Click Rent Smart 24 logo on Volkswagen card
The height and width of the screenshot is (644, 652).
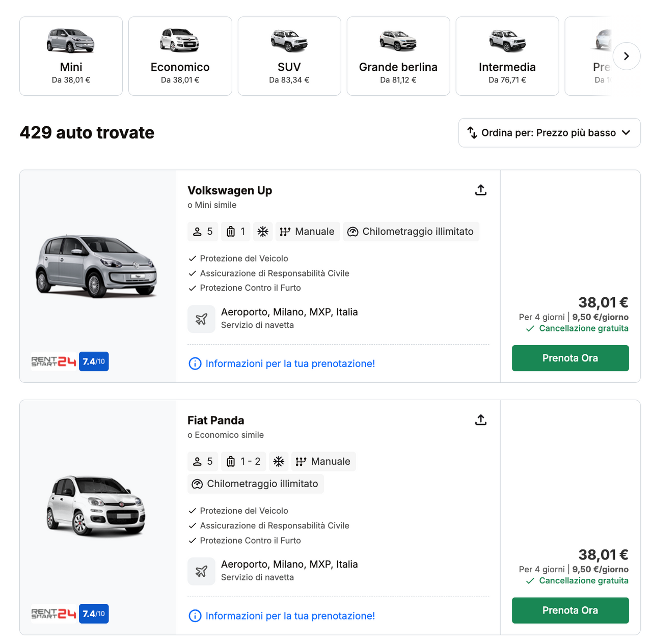pyautogui.click(x=53, y=361)
